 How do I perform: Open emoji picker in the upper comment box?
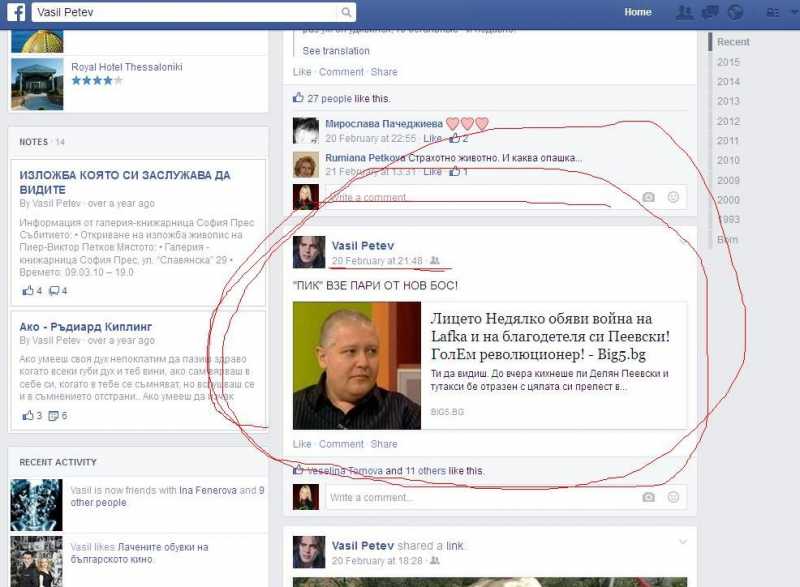point(673,197)
